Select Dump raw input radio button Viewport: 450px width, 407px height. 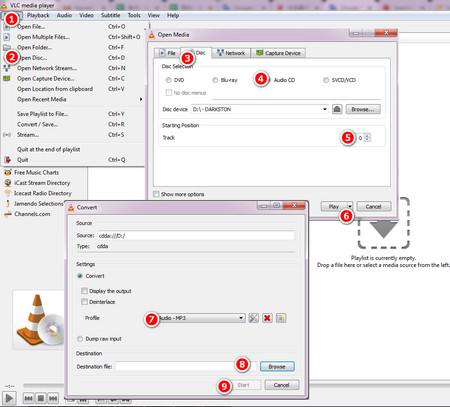(x=80, y=339)
